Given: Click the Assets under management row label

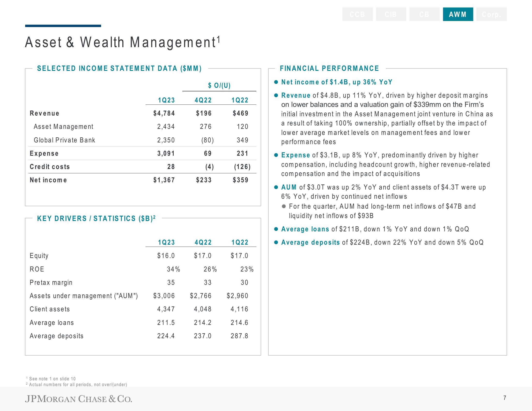Looking at the screenshot, I should [x=84, y=296].
